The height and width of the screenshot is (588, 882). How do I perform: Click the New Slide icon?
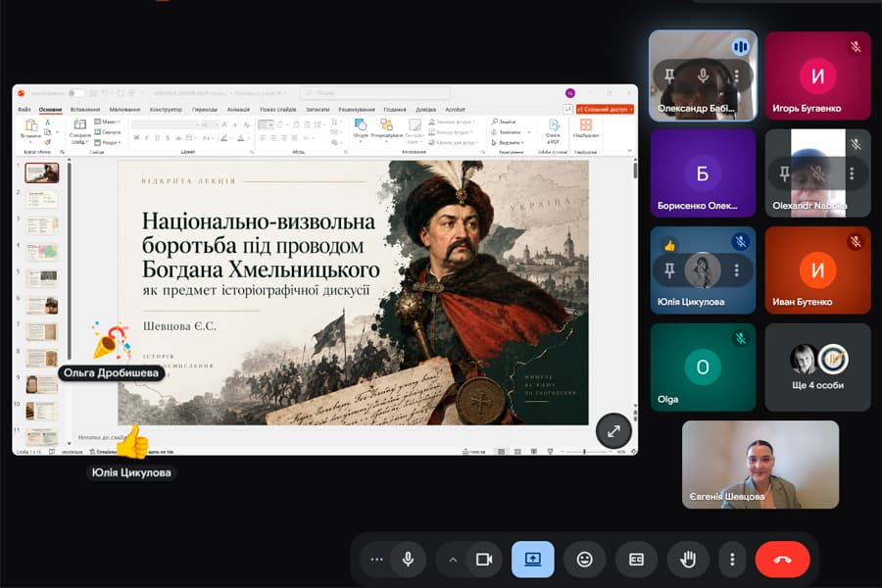click(x=80, y=126)
